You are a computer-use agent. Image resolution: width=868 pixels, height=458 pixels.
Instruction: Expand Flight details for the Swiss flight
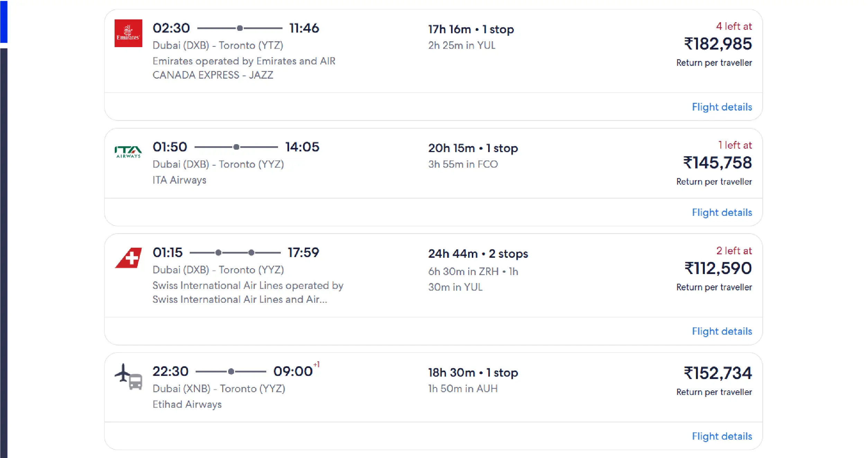(722, 331)
